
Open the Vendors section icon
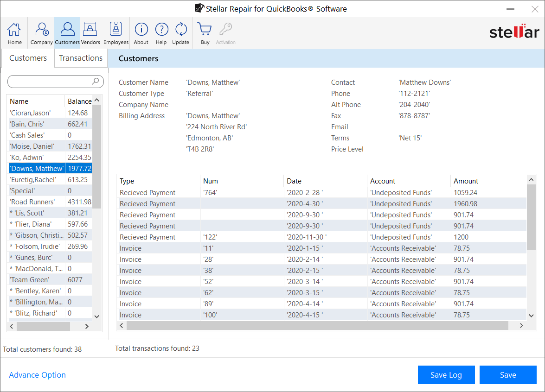(x=90, y=33)
